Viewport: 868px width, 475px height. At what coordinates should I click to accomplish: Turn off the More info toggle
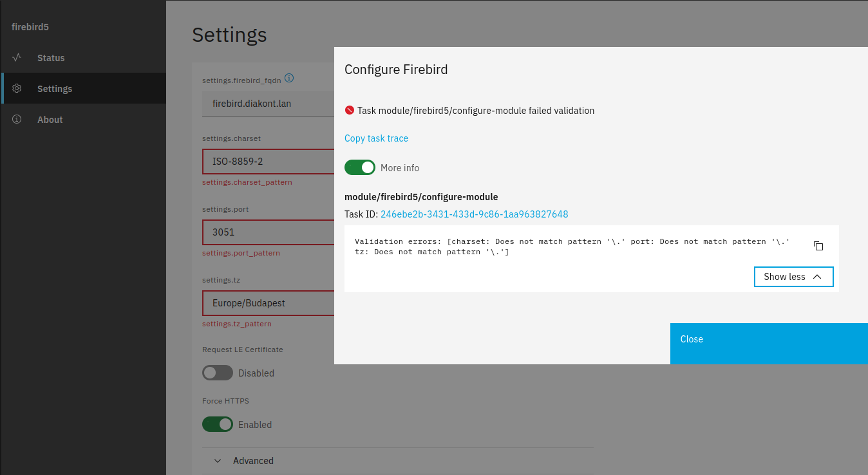[x=360, y=167]
